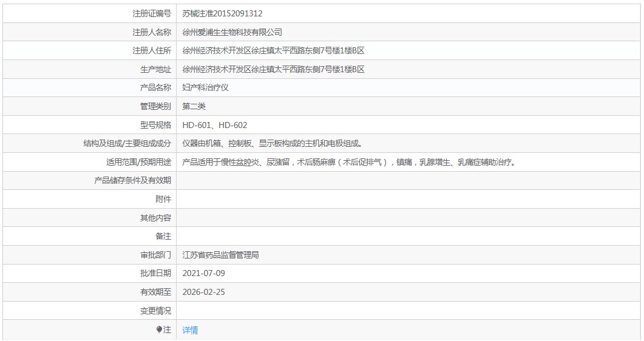Screen dimensions: 644x341
Task: Select approval date 2021-07-09
Action: (x=204, y=273)
